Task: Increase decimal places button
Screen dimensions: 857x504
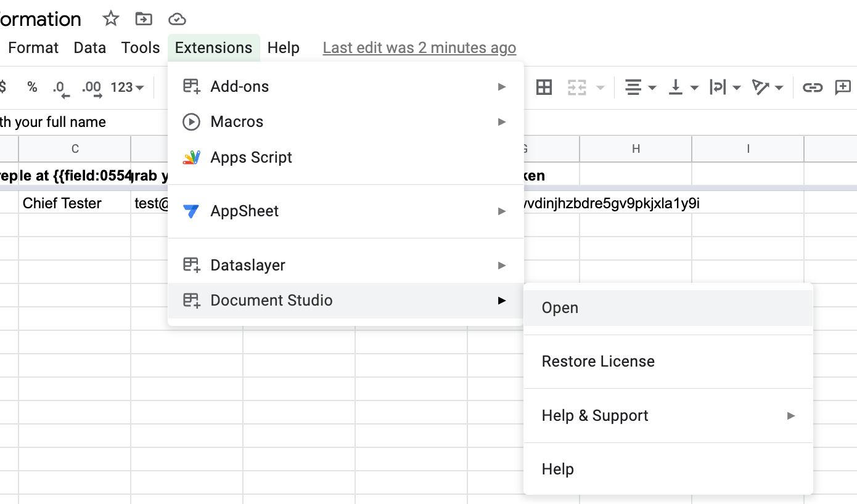Action: 92,88
